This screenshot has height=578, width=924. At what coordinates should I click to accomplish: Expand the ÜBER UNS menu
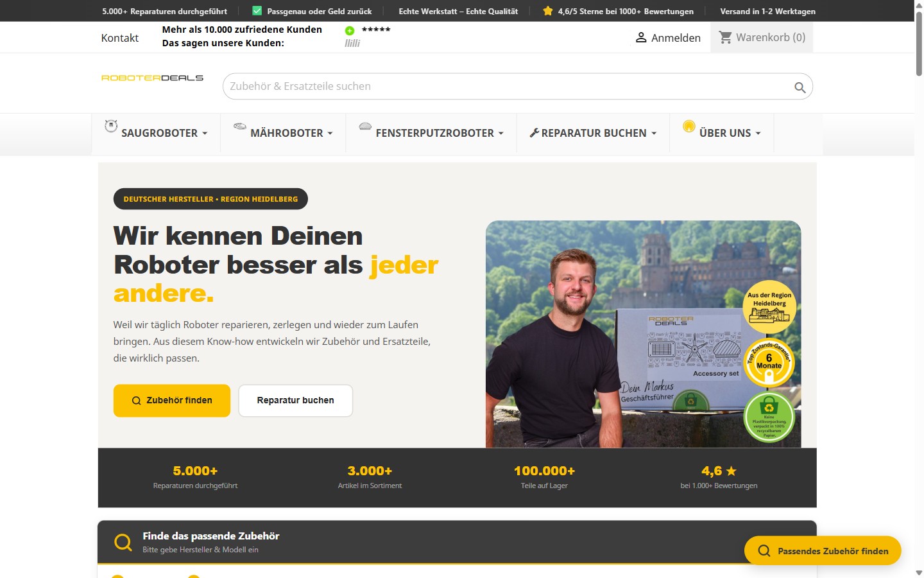[x=726, y=133]
